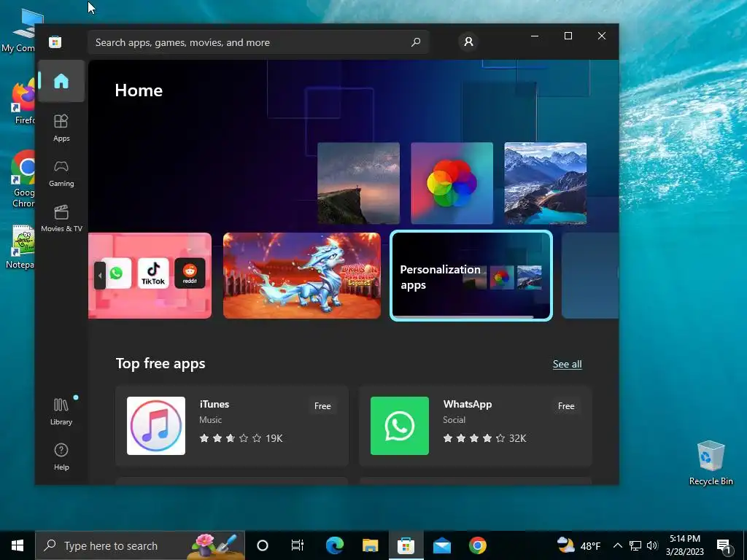747x560 pixels.
Task: Click WhatsApp star rating 32K
Action: click(484, 438)
